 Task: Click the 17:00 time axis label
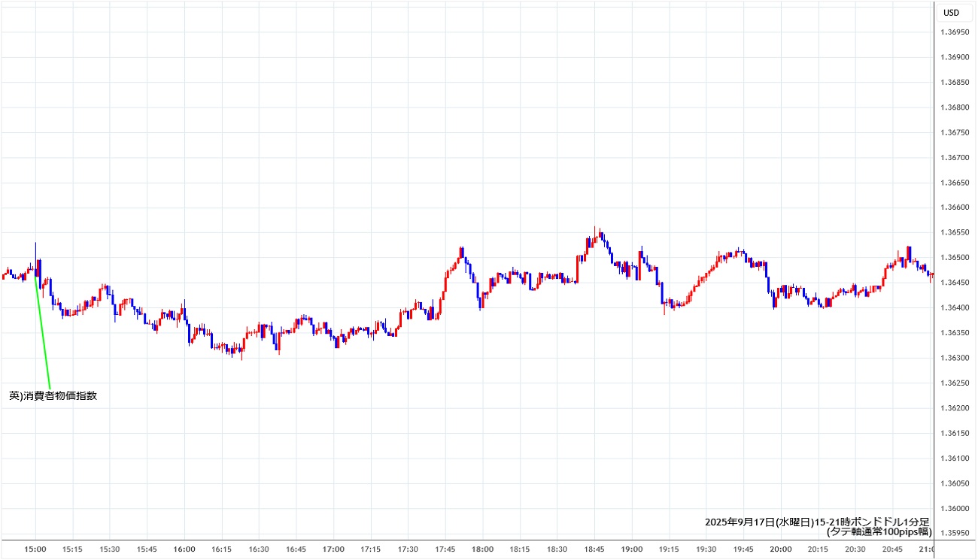tap(333, 549)
